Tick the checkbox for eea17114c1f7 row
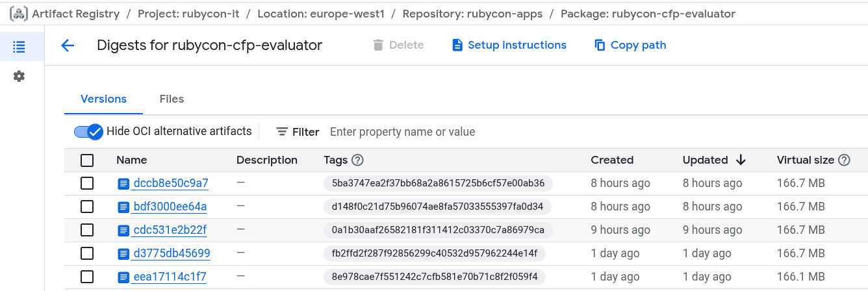 tap(87, 277)
